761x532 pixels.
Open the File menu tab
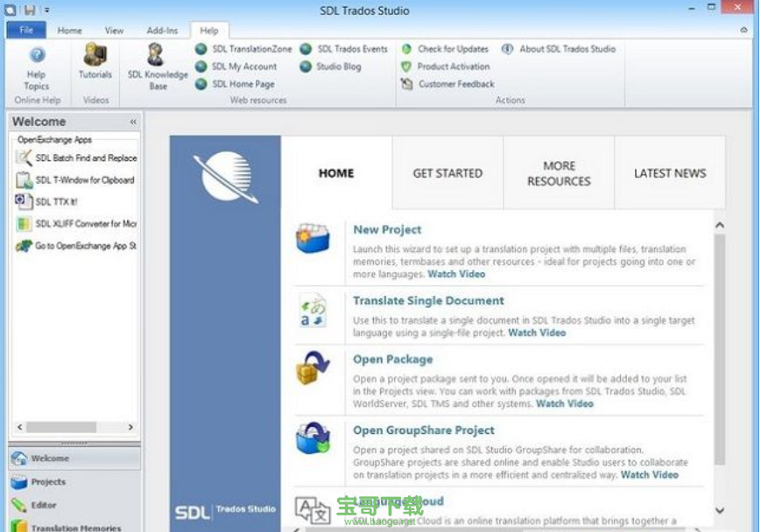coord(25,31)
